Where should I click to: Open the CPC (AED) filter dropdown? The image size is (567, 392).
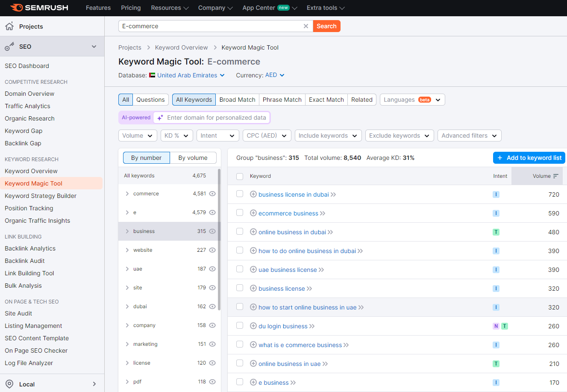click(x=267, y=136)
